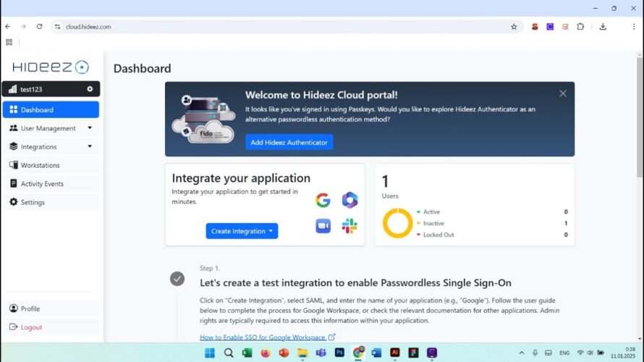Open the red browser extension icon
Screen dimensions: 644x362
pyautogui.click(x=535, y=27)
